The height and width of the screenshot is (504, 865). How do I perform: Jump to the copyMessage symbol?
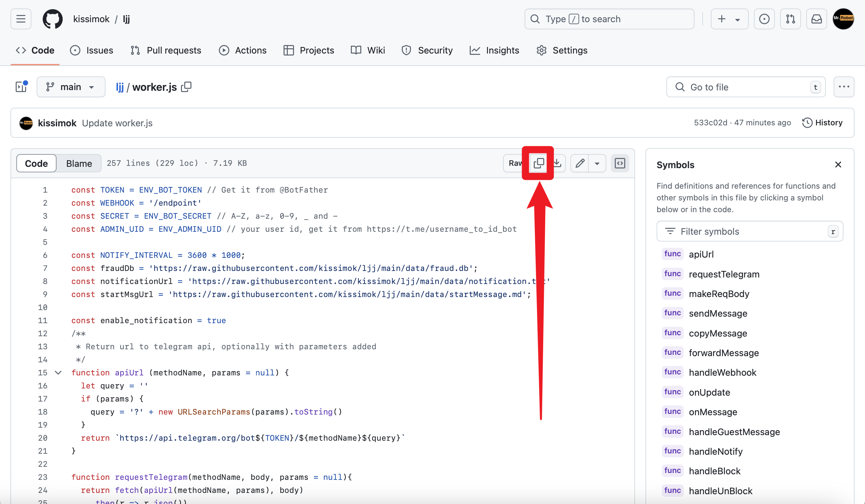718,333
